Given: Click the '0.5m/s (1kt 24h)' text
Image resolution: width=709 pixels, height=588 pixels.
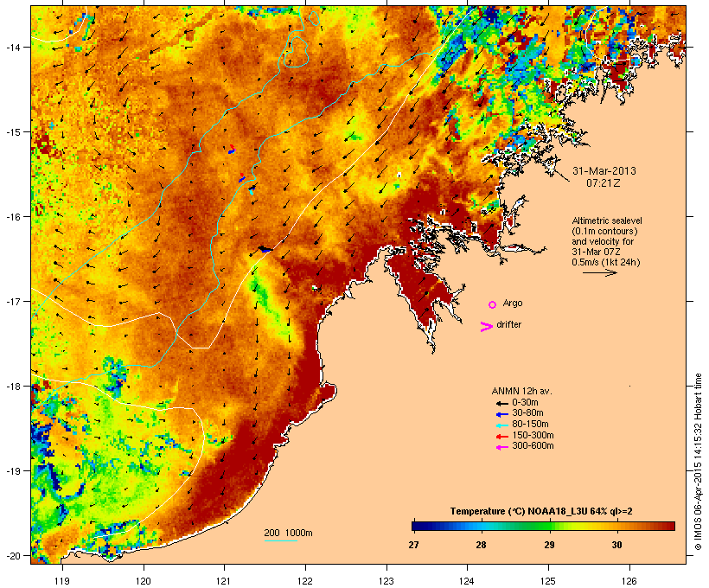Looking at the screenshot, I should click(606, 262).
